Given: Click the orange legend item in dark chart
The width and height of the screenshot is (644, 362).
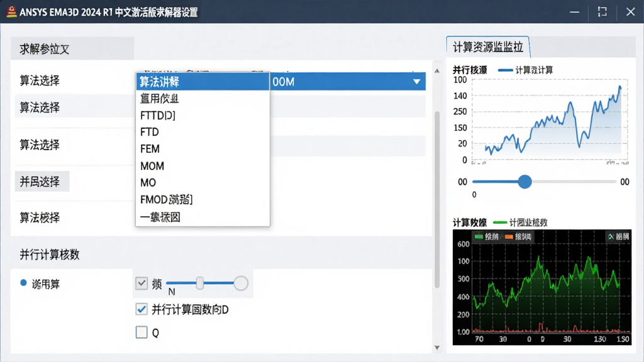Looking at the screenshot, I should (518, 236).
